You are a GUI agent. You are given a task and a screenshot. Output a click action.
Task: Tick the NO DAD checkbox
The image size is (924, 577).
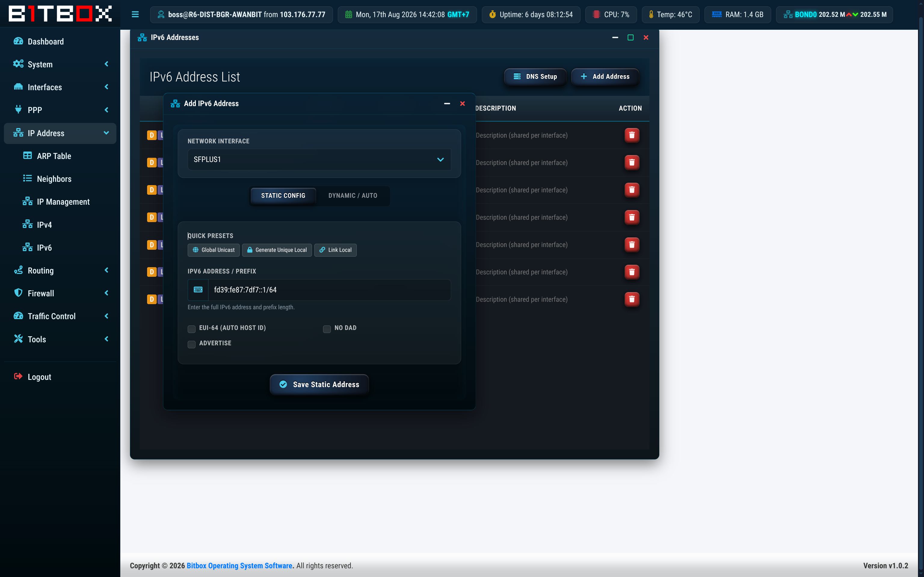pos(327,328)
